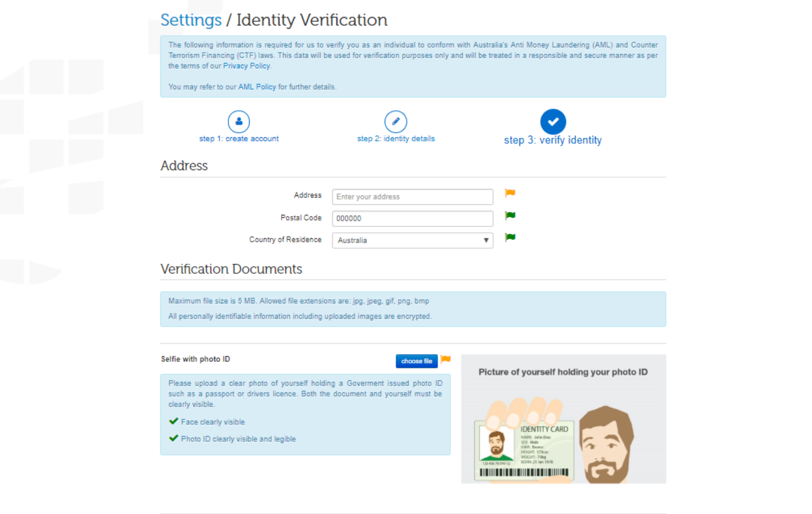
Task: Click the blue step 3 checkmark icon
Action: click(x=552, y=121)
